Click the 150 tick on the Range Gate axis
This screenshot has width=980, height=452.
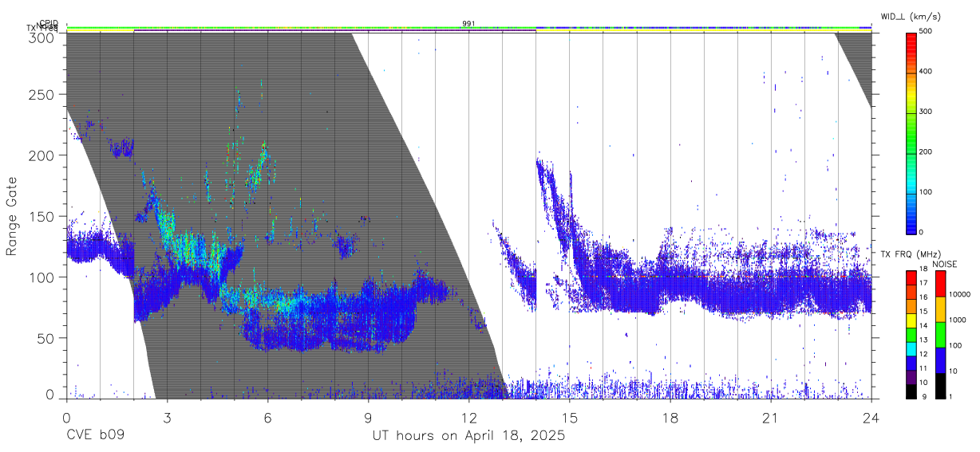pyautogui.click(x=41, y=216)
